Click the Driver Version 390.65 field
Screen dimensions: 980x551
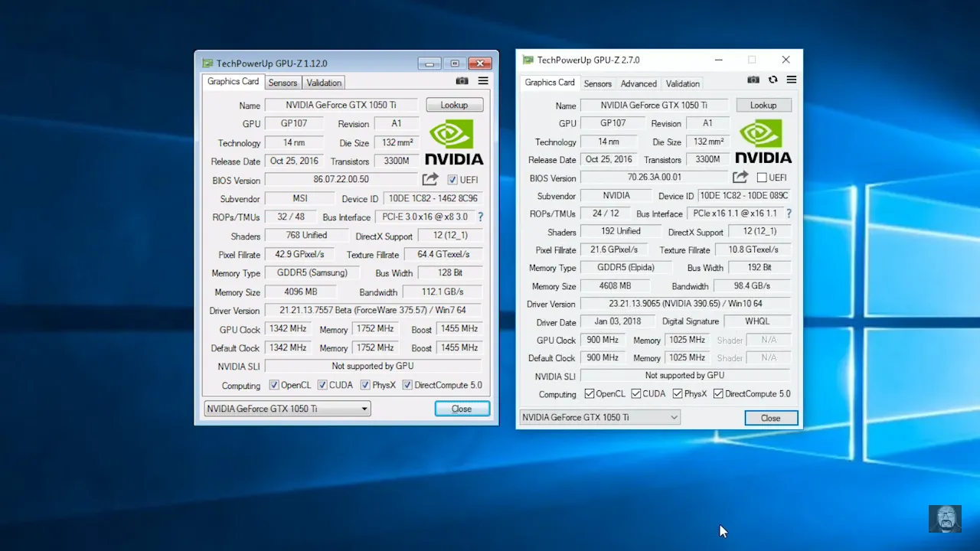(x=686, y=304)
